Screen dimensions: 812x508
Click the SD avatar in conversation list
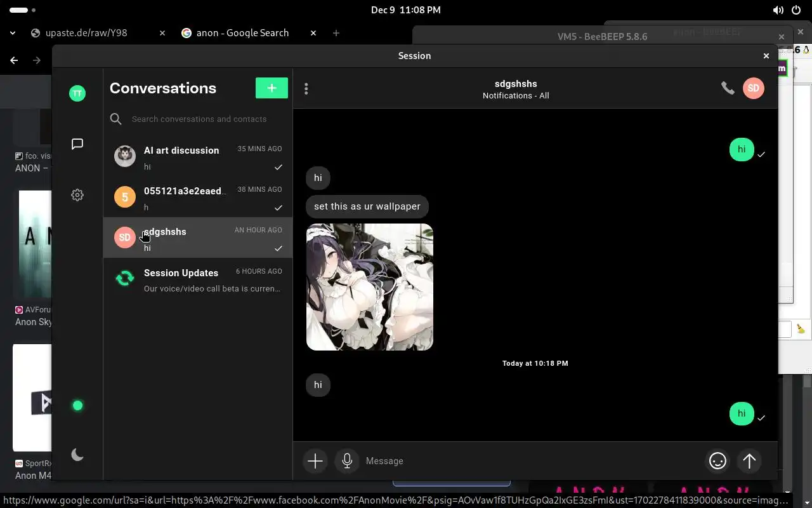tap(125, 237)
